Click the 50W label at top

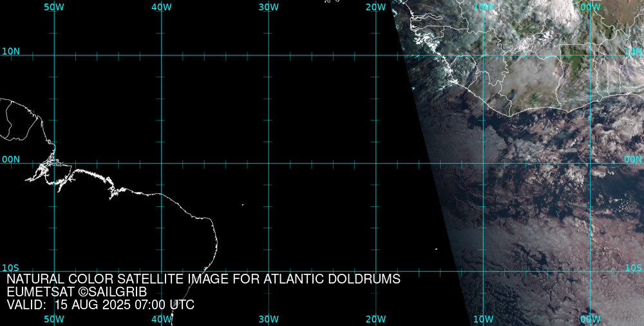coord(54,7)
